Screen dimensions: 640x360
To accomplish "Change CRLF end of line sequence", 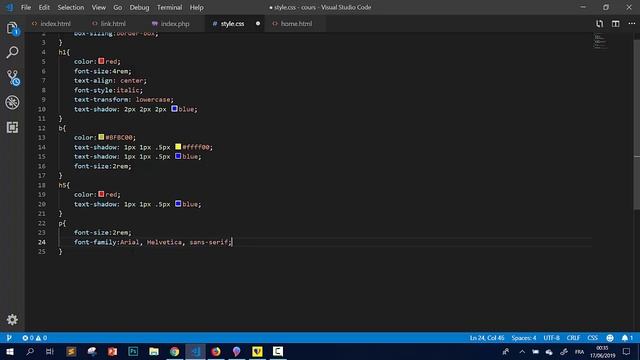I will coord(573,338).
